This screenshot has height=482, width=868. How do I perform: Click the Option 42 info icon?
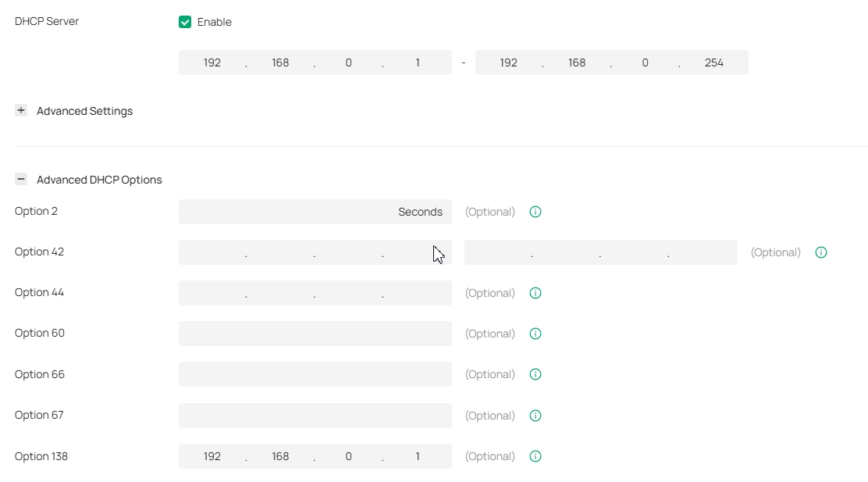tap(821, 252)
